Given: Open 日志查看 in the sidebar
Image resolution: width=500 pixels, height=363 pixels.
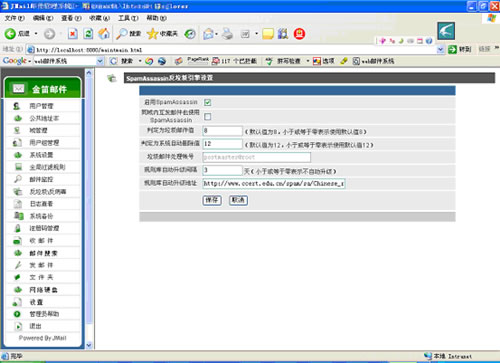Looking at the screenshot, I should pyautogui.click(x=42, y=204).
